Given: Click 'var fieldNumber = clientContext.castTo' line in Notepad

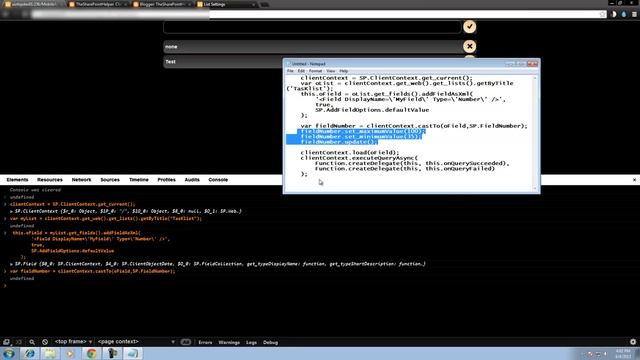Looking at the screenshot, I should click(x=414, y=126).
